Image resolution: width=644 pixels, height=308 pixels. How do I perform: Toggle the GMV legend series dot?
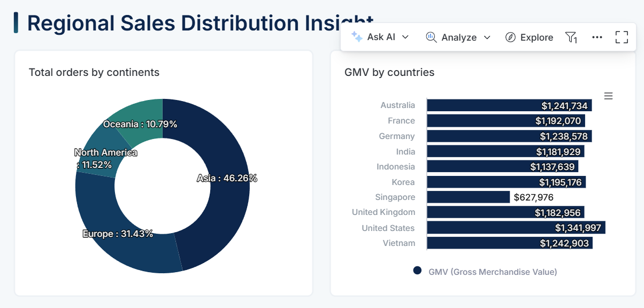(417, 271)
